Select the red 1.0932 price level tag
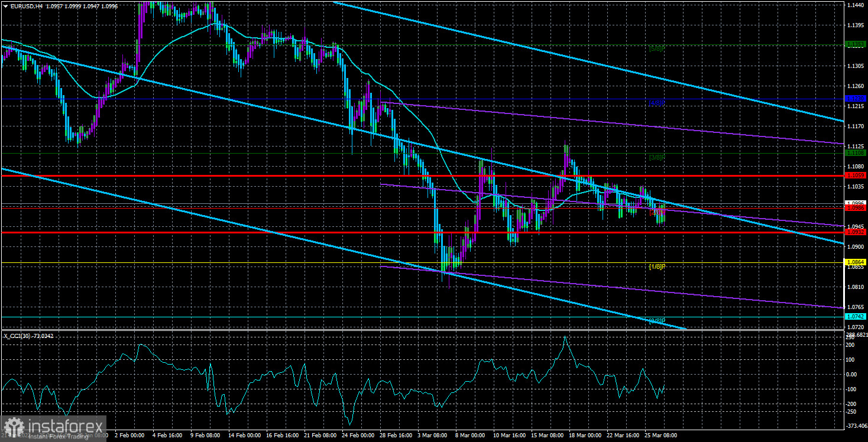 click(854, 232)
